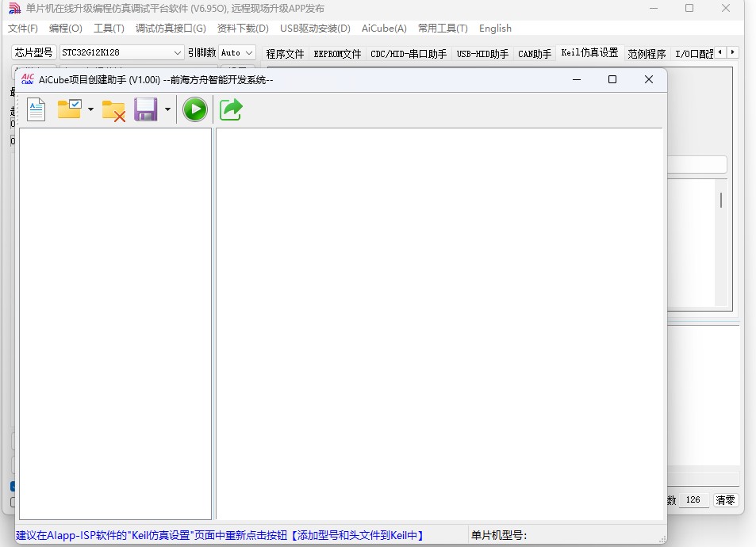
Task: Open the AiCube(A) menu
Action: click(x=384, y=29)
